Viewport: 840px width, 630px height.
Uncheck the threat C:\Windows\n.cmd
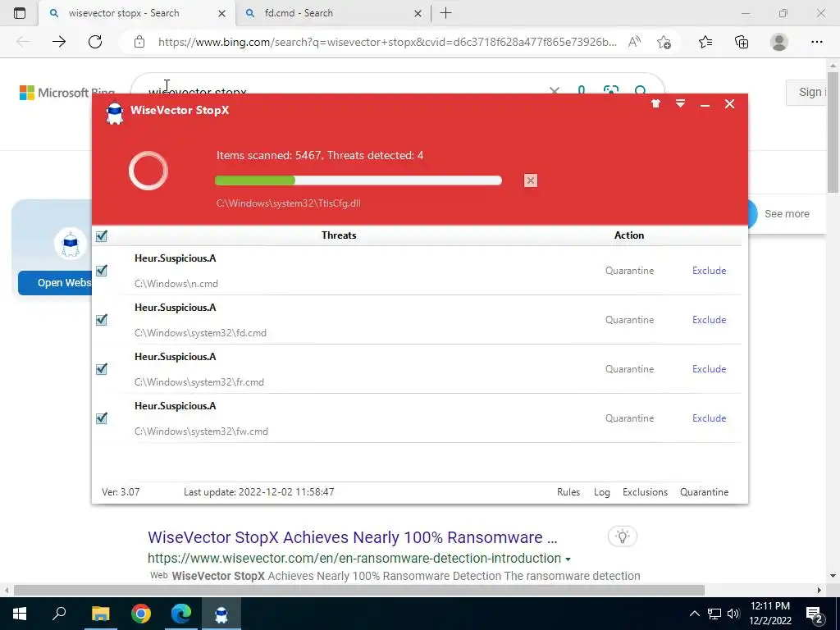tap(101, 271)
